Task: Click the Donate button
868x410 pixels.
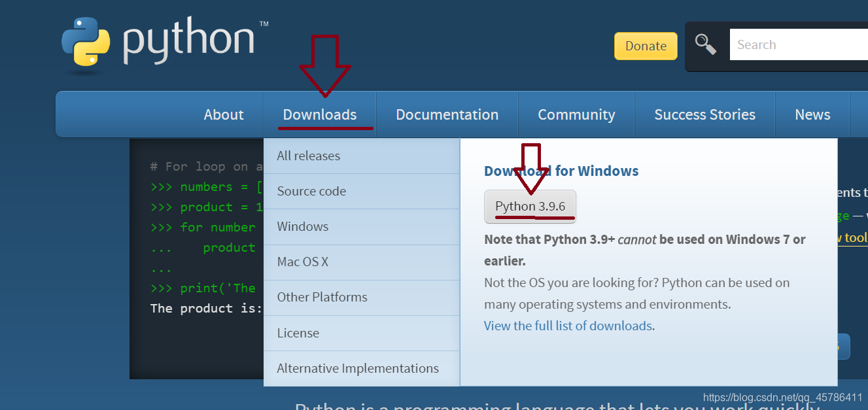Action: coord(646,46)
